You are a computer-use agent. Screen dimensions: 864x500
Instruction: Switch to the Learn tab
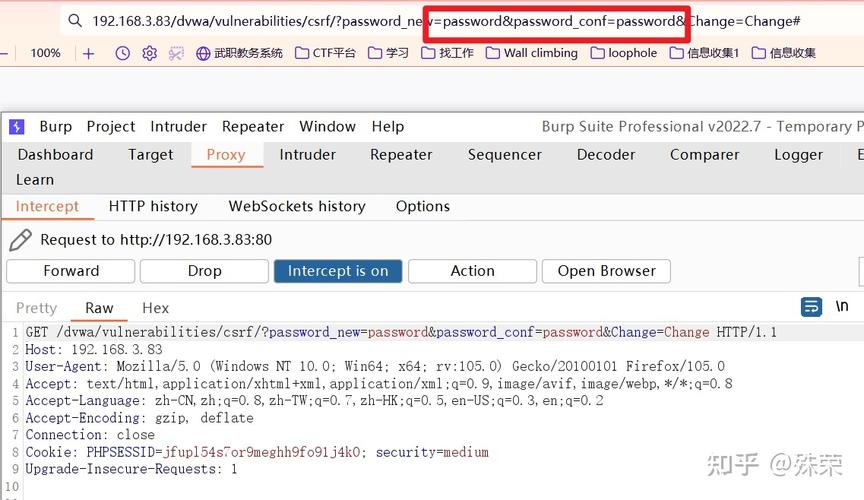35,180
